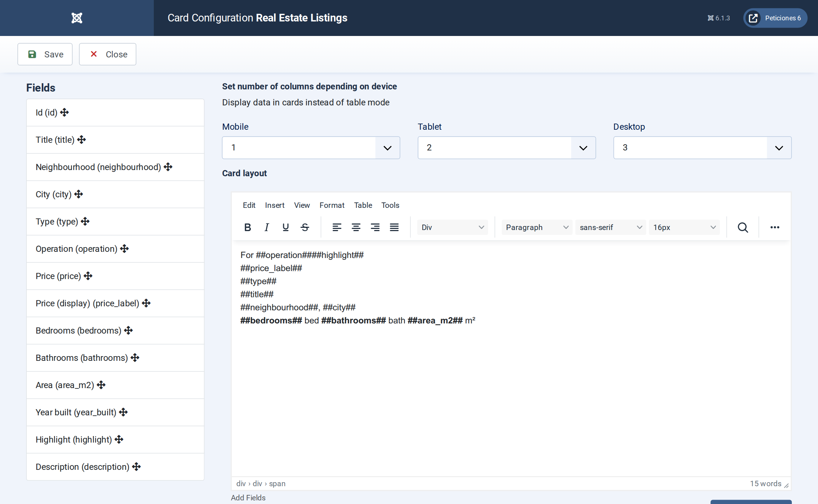Toggle strikethrough formatting in the toolbar

pos(305,227)
